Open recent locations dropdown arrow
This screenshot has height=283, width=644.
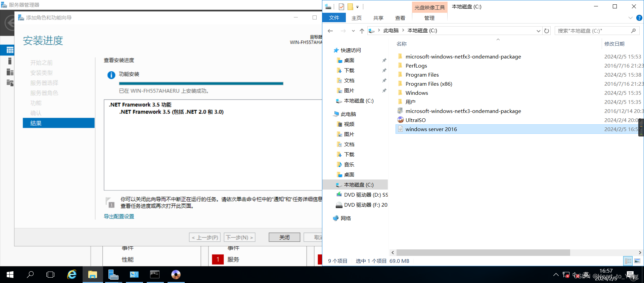(353, 31)
